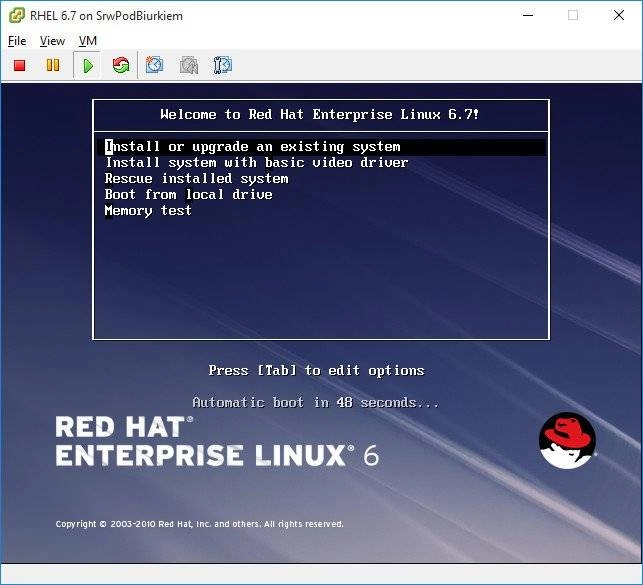Click the 'RHEL 6.7 on SrwPodBiurkiem' window title
The width and height of the screenshot is (643, 585).
106,16
